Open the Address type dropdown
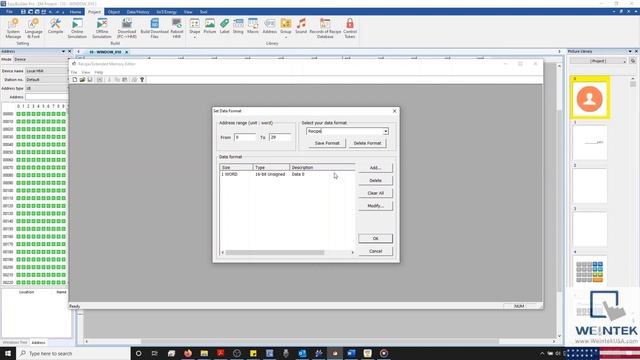The height and width of the screenshot is (360, 640). point(47,88)
